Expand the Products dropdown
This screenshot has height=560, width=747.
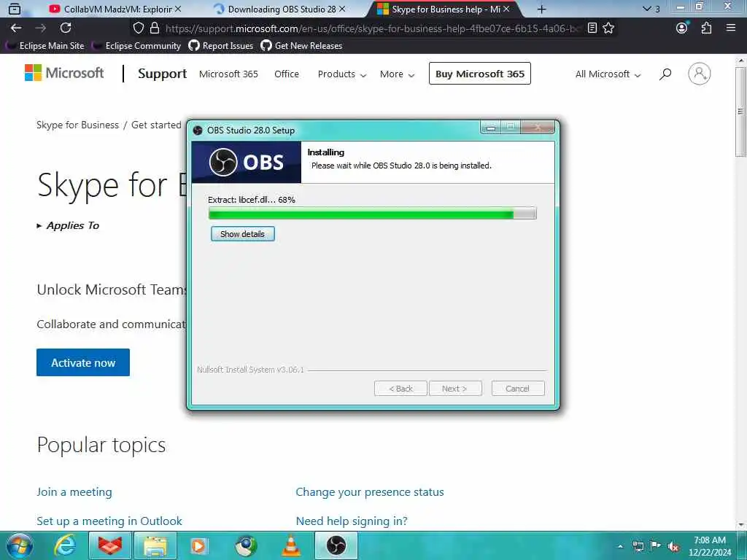click(341, 74)
